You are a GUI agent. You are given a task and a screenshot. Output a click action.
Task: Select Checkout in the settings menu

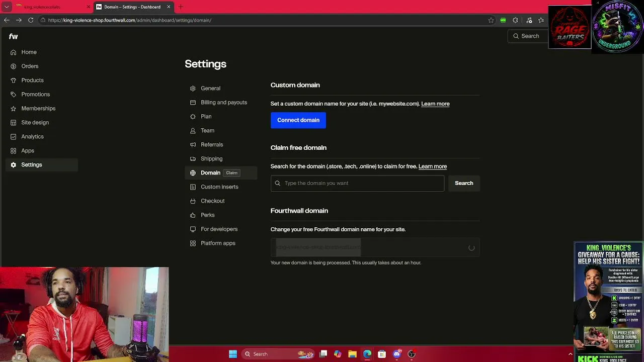click(212, 201)
